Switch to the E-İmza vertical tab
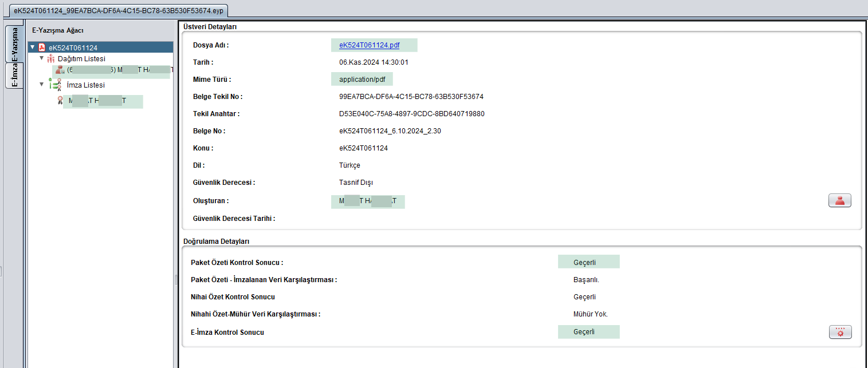This screenshot has height=368, width=868. [14, 75]
